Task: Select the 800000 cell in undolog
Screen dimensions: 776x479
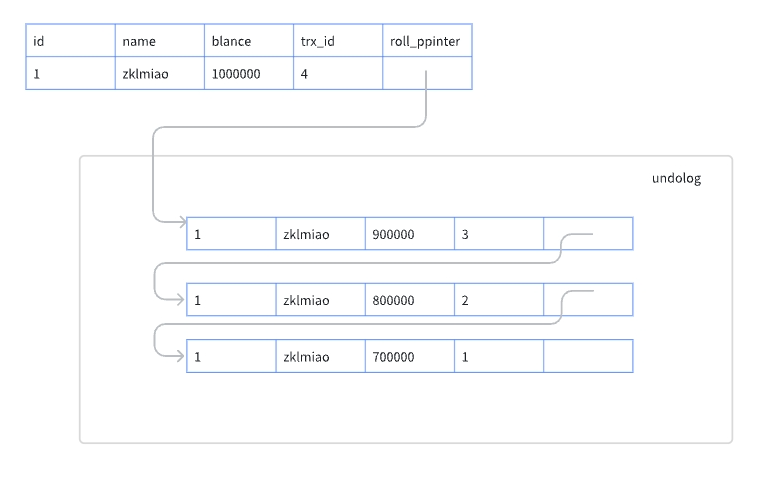Action: 409,300
